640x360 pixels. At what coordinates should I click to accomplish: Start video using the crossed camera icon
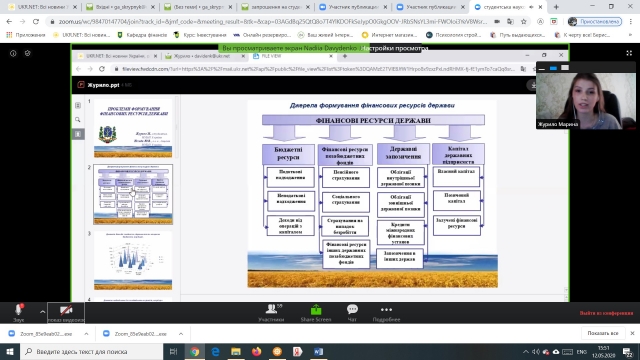click(66, 313)
